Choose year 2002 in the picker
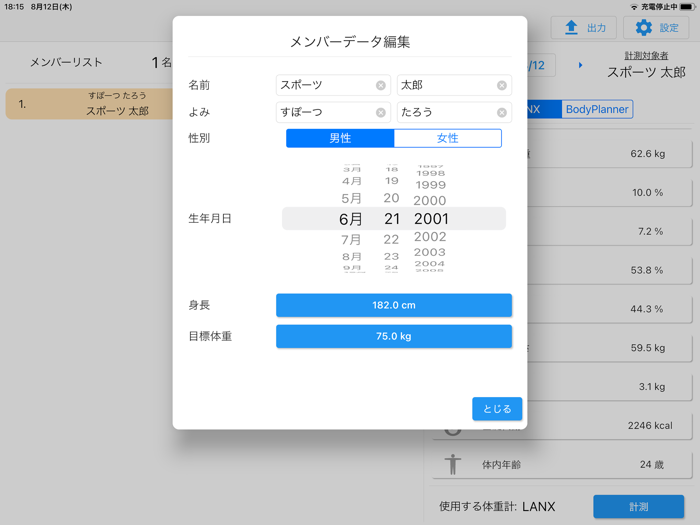Image resolution: width=700 pixels, height=525 pixels. [x=430, y=237]
